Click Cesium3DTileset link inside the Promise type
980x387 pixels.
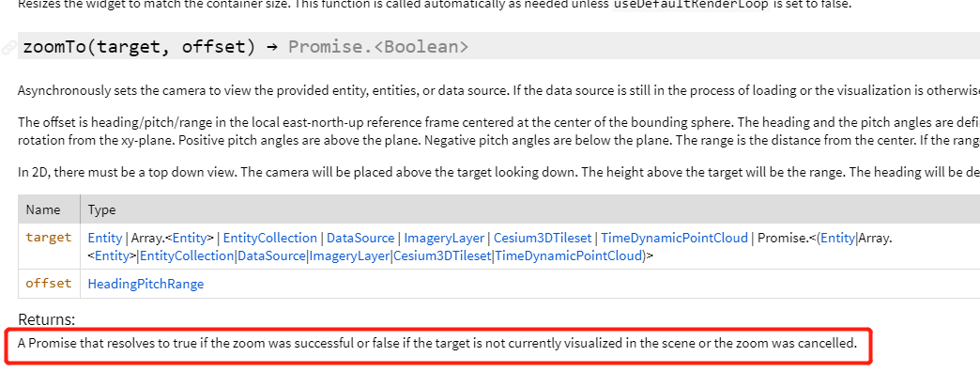tap(442, 255)
